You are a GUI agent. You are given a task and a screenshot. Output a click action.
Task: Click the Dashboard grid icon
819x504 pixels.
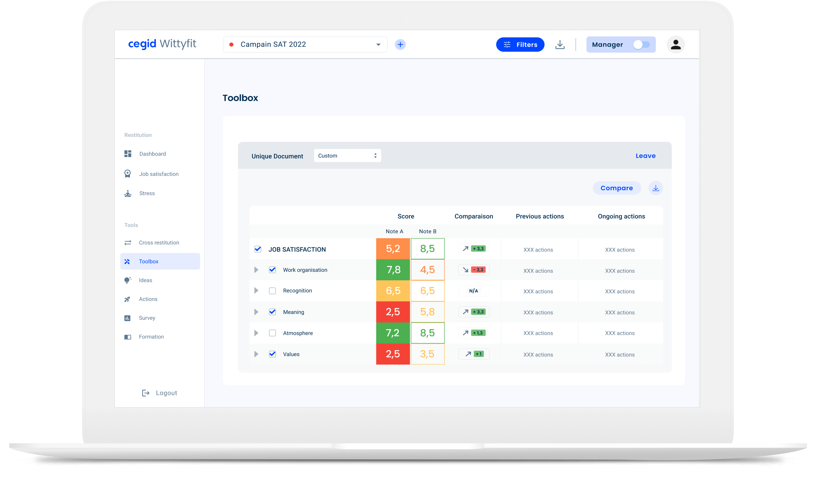[x=128, y=154]
